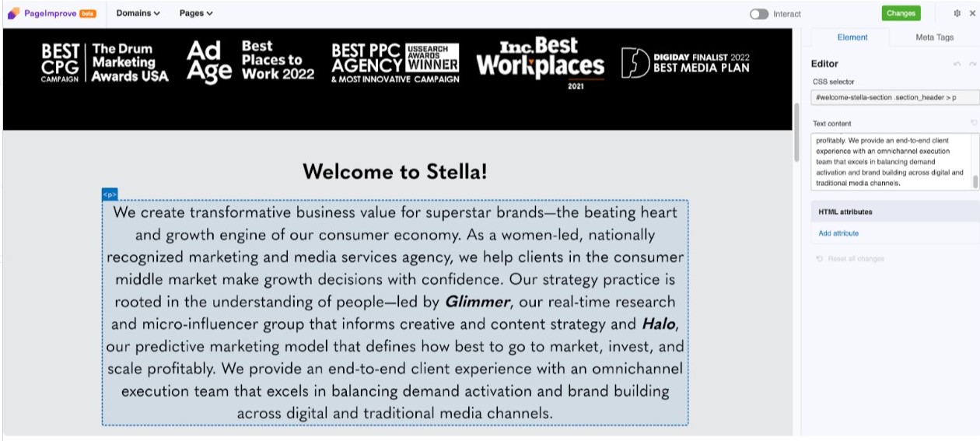Screen dimensions: 980x441
Task: Open the settings gear icon
Action: pos(957,13)
